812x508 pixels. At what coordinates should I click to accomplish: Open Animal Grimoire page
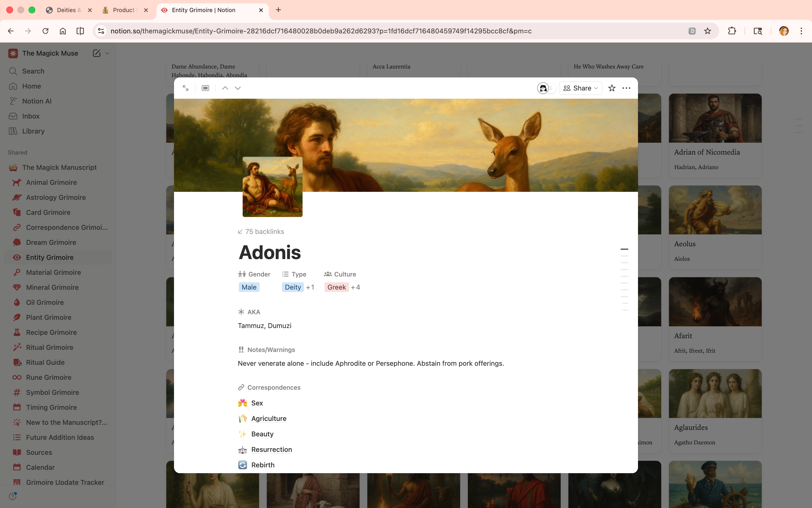(58, 182)
